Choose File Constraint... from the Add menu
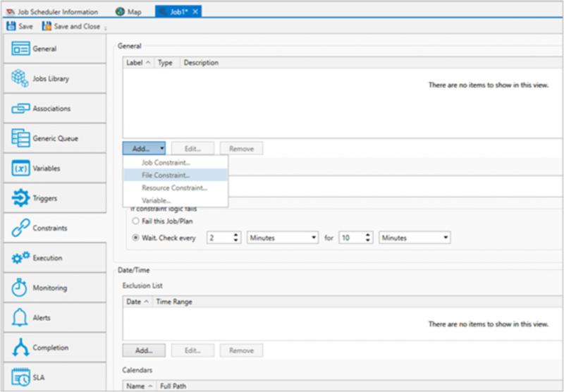Viewport: 564px width, 392px height. tap(166, 175)
